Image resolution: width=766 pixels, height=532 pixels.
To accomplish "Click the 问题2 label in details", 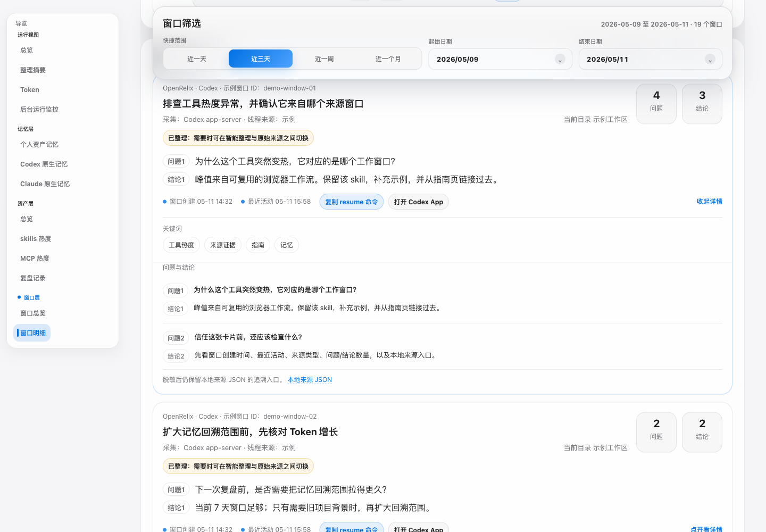I will (x=176, y=338).
